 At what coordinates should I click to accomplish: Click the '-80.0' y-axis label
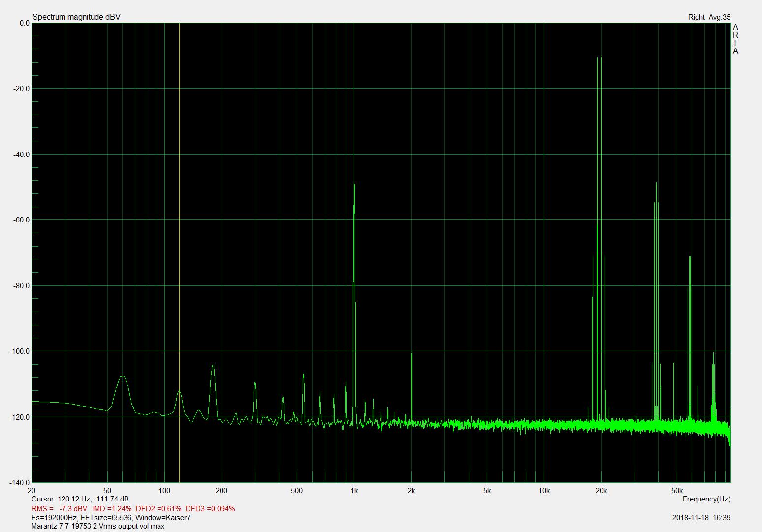[22, 285]
